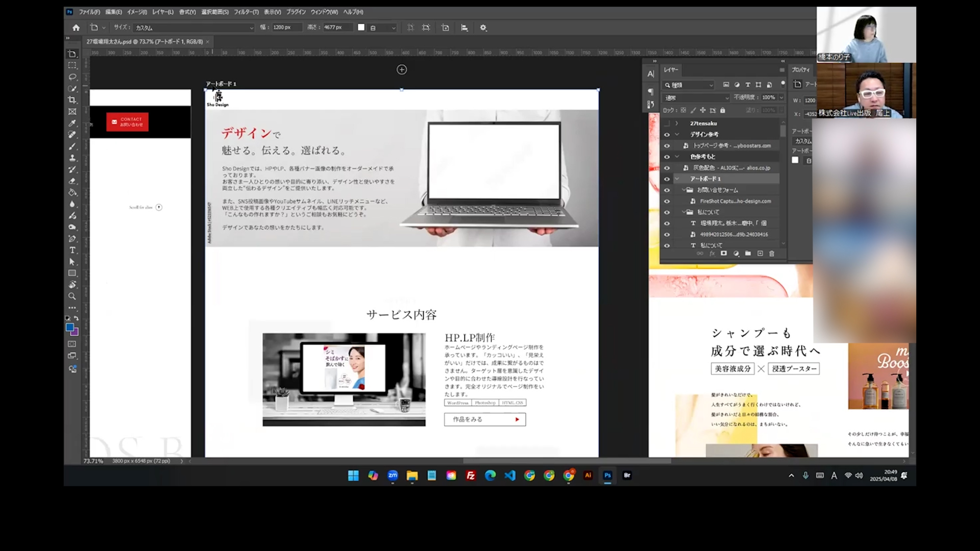Select the Clone Stamp tool

[72, 158]
